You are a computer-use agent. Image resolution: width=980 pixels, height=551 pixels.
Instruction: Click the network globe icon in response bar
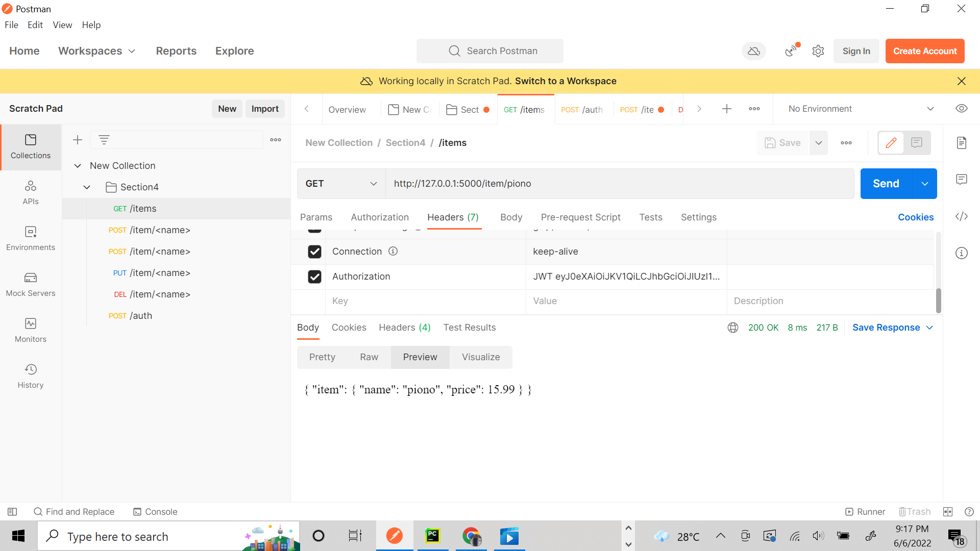click(733, 328)
